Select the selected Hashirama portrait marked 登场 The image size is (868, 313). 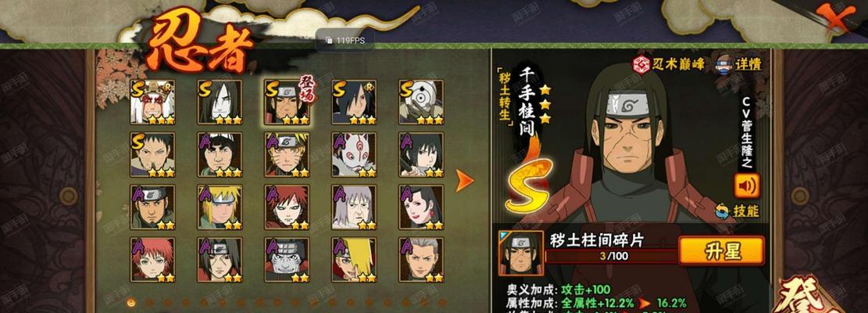pyautogui.click(x=287, y=102)
